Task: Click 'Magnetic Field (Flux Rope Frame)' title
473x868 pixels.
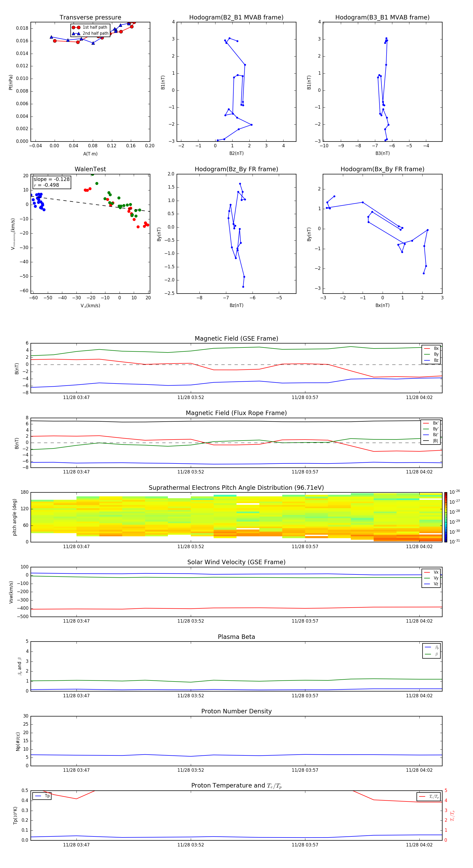Action: click(x=236, y=413)
